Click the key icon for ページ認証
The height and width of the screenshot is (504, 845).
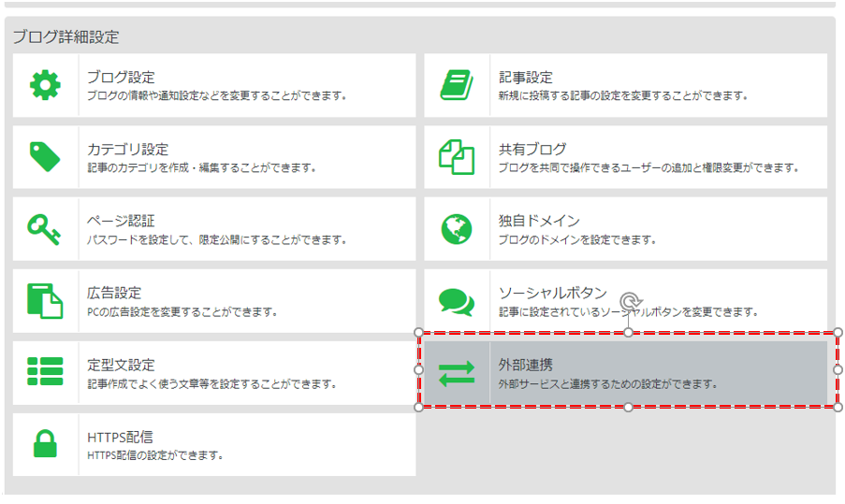[x=45, y=228]
